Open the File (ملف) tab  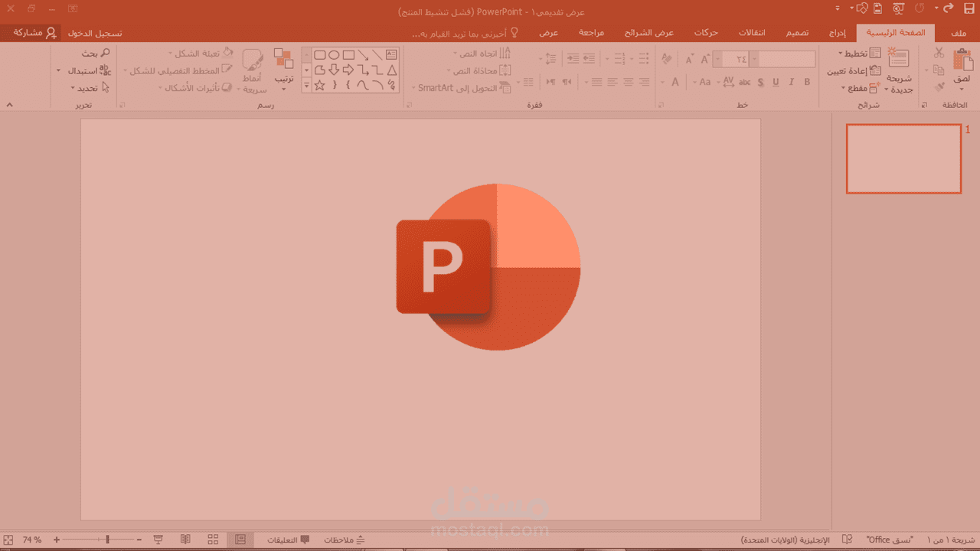(958, 33)
